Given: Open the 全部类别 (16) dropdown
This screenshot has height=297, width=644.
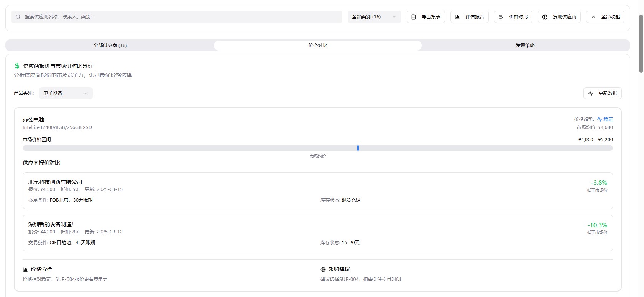Looking at the screenshot, I should point(374,17).
